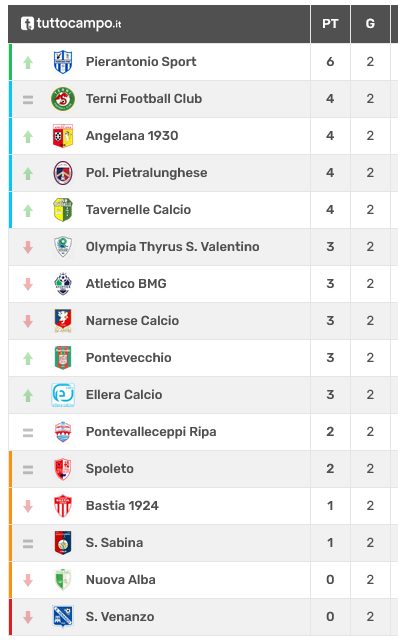Viewport: 398px width, 640px height.
Task: Sort by the G games column header
Action: click(x=370, y=24)
